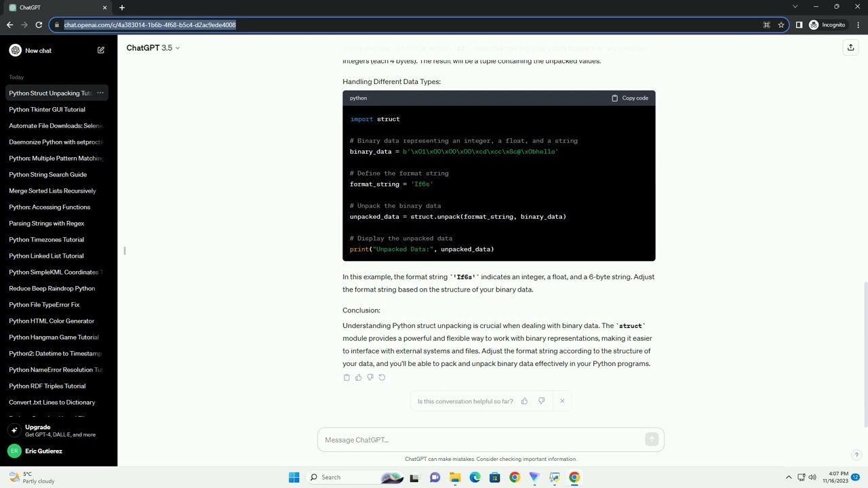This screenshot has width=868, height=488.
Task: Select Python Linked List Tutorial chat
Action: click(x=58, y=256)
